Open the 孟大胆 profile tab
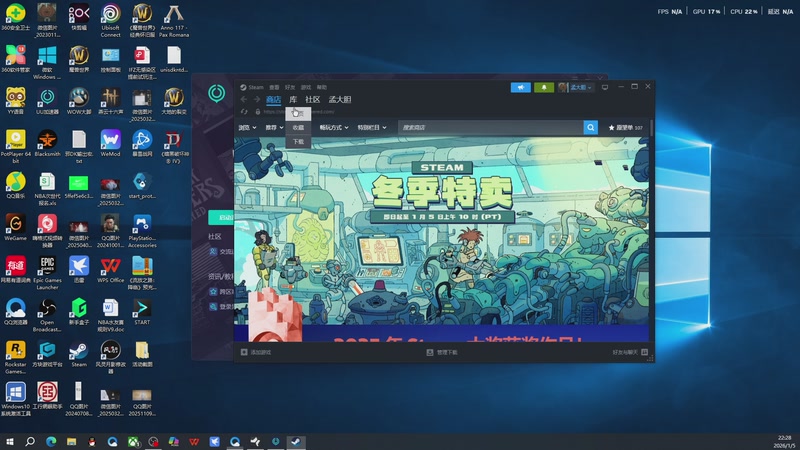Image resolution: width=800 pixels, height=450 pixels. pyautogui.click(x=340, y=99)
